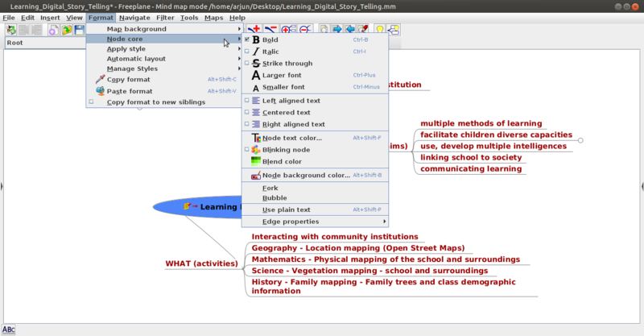This screenshot has height=336, width=644.
Task: Expand the Node core submenu arrow
Action: pyautogui.click(x=239, y=39)
